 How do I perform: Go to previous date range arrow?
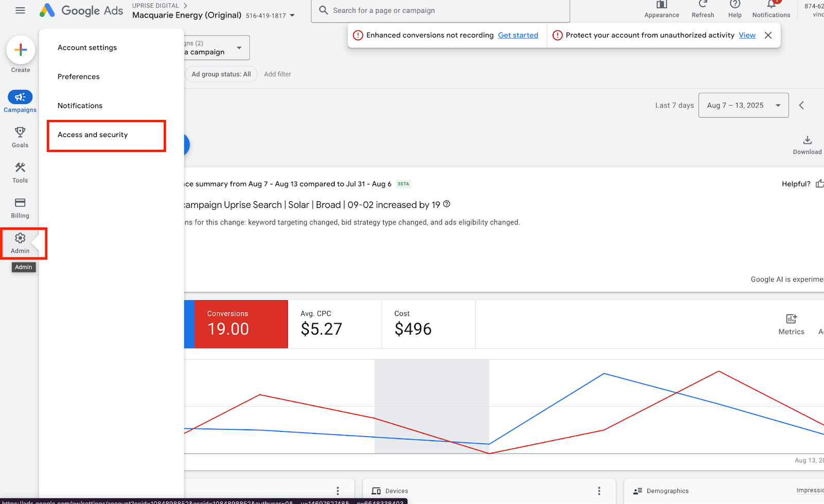(801, 105)
